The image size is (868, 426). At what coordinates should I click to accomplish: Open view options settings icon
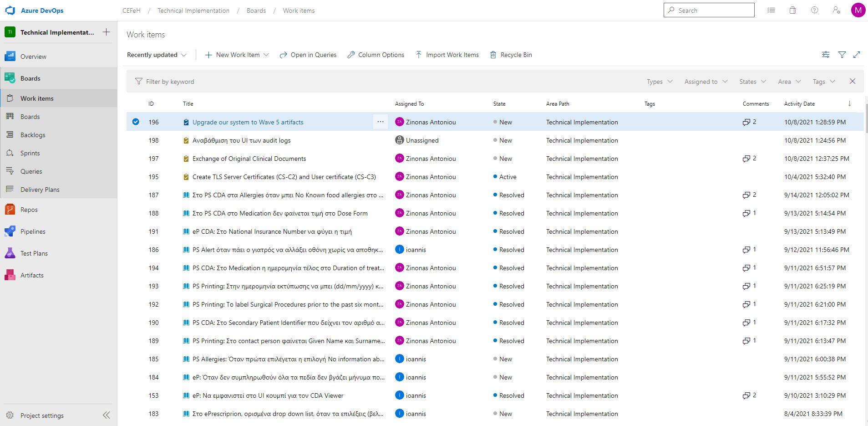pos(826,55)
